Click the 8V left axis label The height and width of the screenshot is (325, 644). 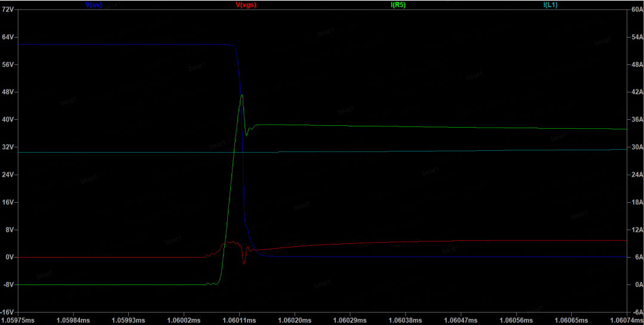pyautogui.click(x=10, y=230)
